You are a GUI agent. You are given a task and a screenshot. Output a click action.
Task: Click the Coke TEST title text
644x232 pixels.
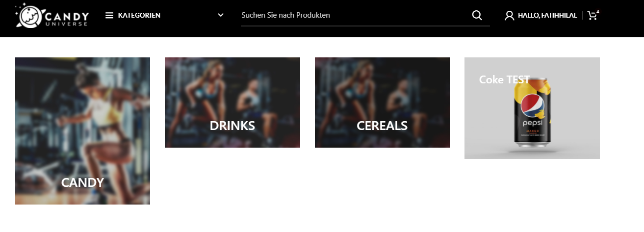pos(504,79)
